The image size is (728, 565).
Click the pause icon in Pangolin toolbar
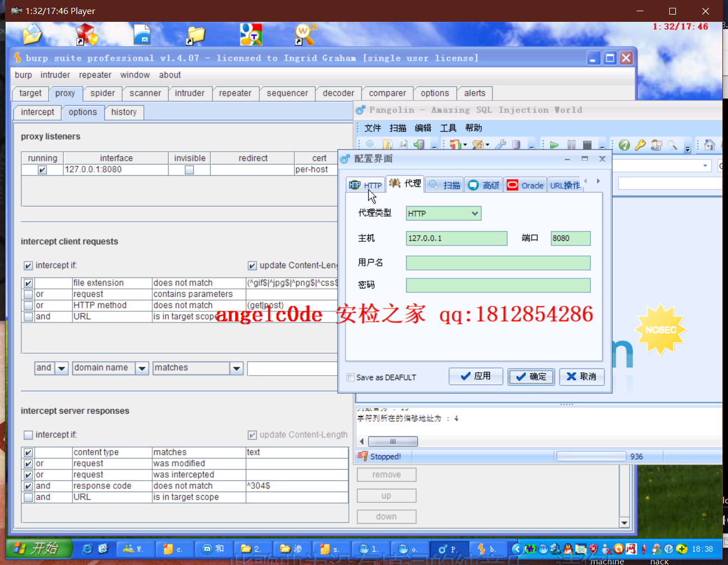coord(571,145)
